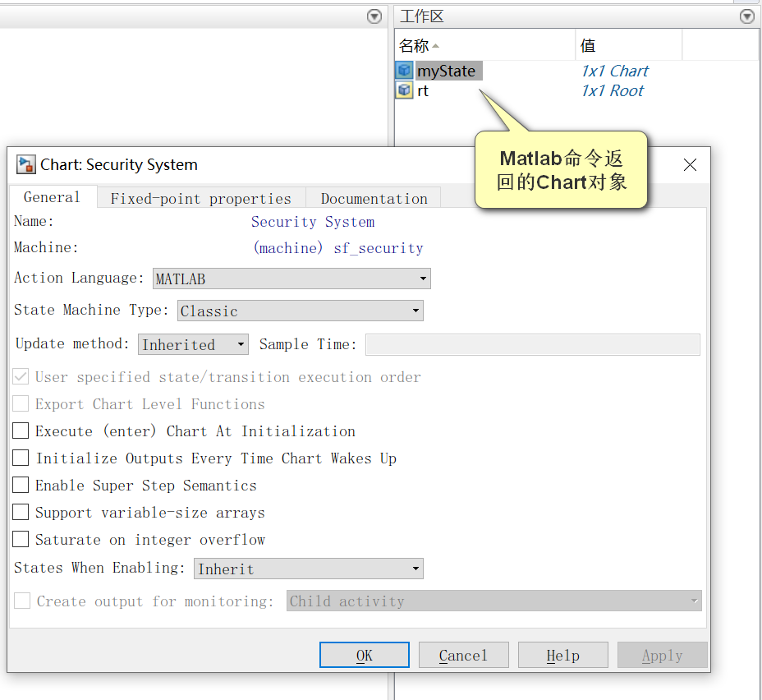Click the myState variable cube icon
762x700 pixels.
click(x=404, y=71)
